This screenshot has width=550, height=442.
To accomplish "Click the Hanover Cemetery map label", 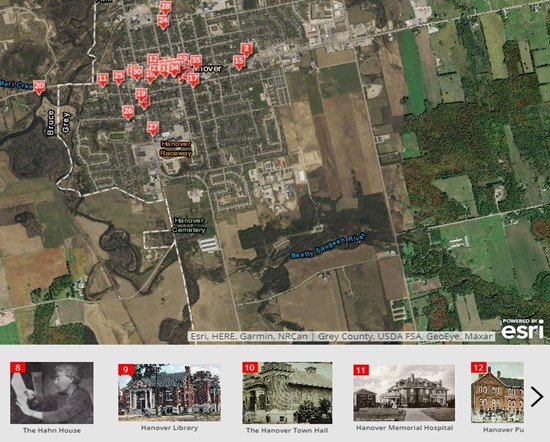I will click(x=189, y=225).
